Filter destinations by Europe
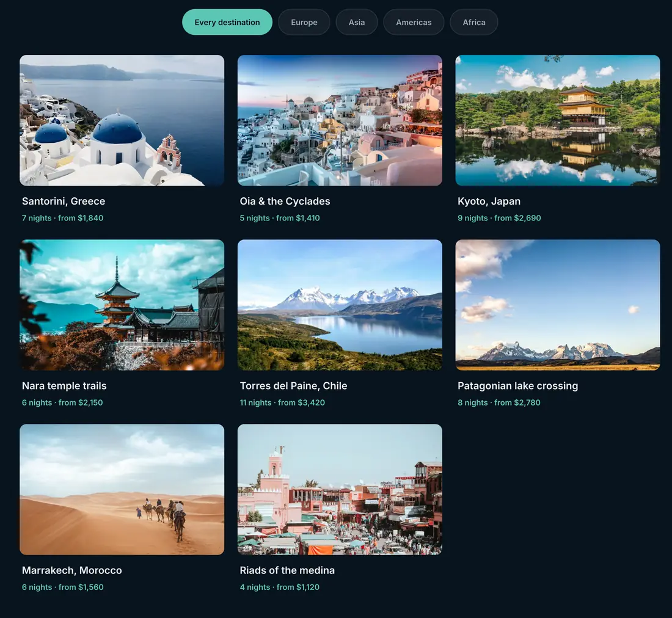672x618 pixels. coord(304,22)
